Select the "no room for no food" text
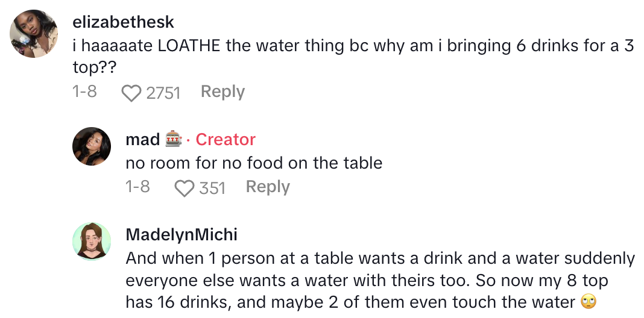Screen dimensions: 644x318 tap(254, 163)
